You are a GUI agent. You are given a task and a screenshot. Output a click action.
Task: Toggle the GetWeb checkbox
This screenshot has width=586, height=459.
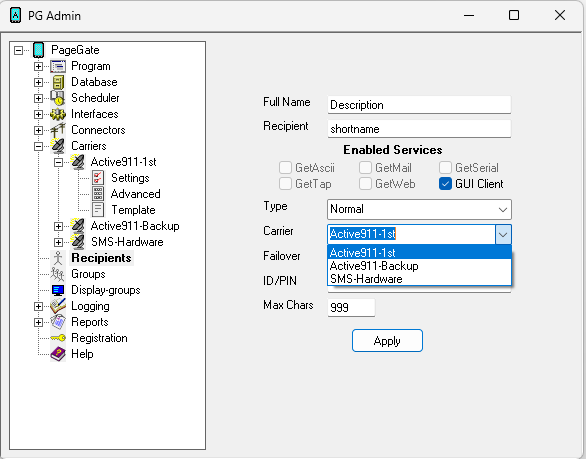[x=365, y=184]
